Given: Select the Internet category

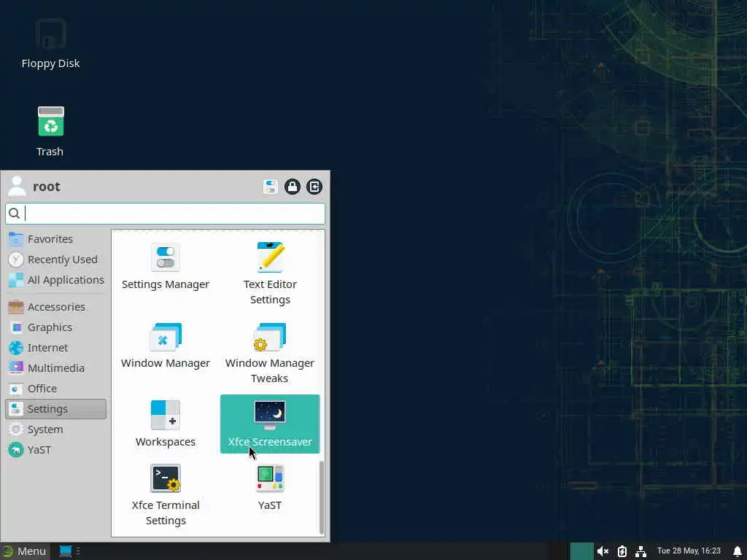Looking at the screenshot, I should [x=55, y=348].
